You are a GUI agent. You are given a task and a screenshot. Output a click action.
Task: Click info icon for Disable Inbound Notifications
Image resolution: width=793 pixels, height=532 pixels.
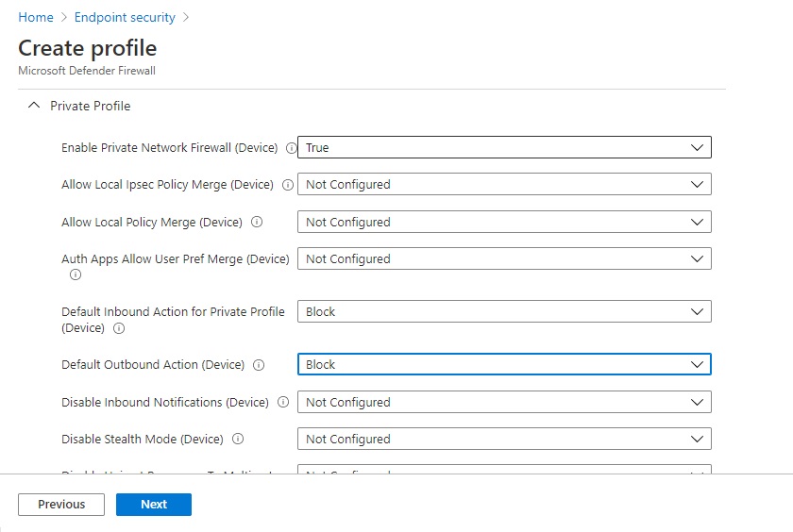pos(282,402)
